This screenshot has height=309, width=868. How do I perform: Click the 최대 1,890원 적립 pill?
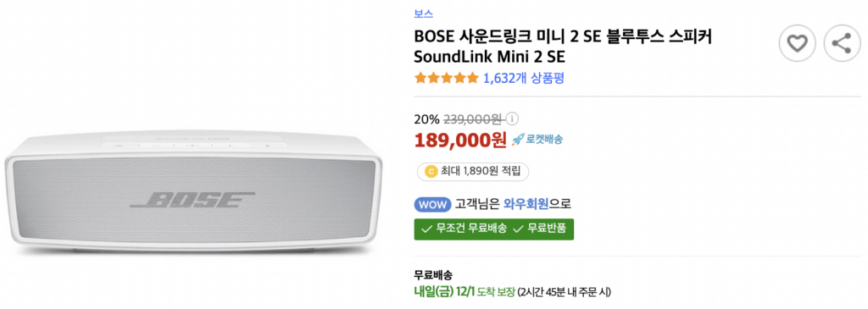click(x=472, y=171)
